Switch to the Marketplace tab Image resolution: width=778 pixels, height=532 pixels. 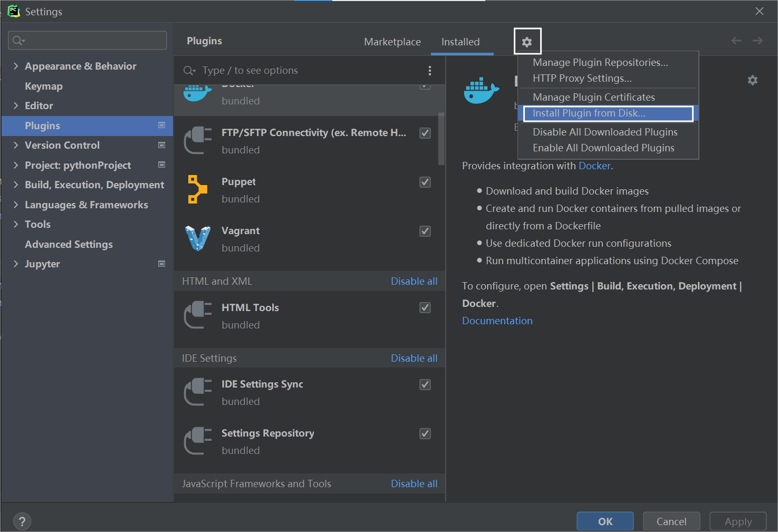pyautogui.click(x=392, y=42)
